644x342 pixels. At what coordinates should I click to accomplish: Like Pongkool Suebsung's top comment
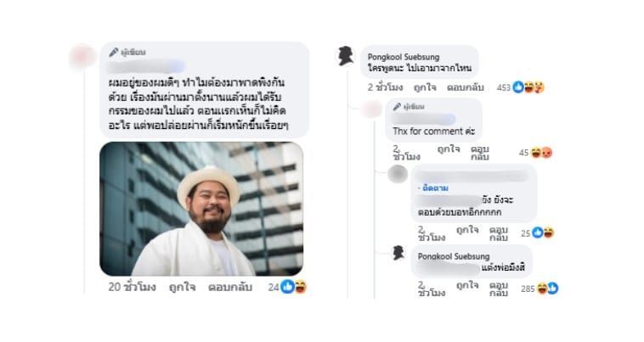(x=424, y=87)
